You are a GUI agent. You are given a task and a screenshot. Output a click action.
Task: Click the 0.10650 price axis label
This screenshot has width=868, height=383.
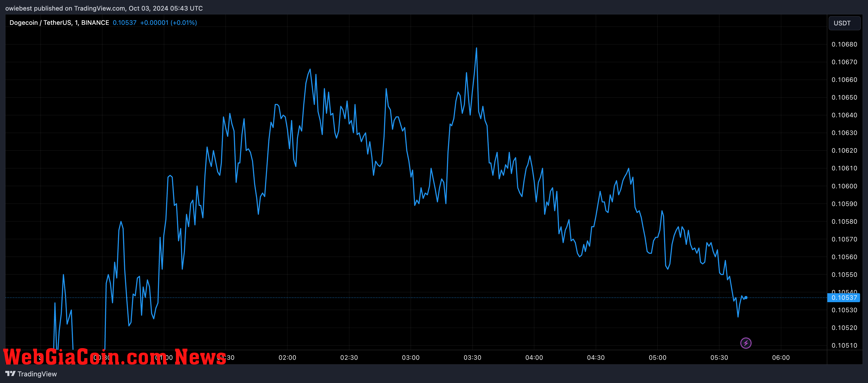(x=844, y=97)
